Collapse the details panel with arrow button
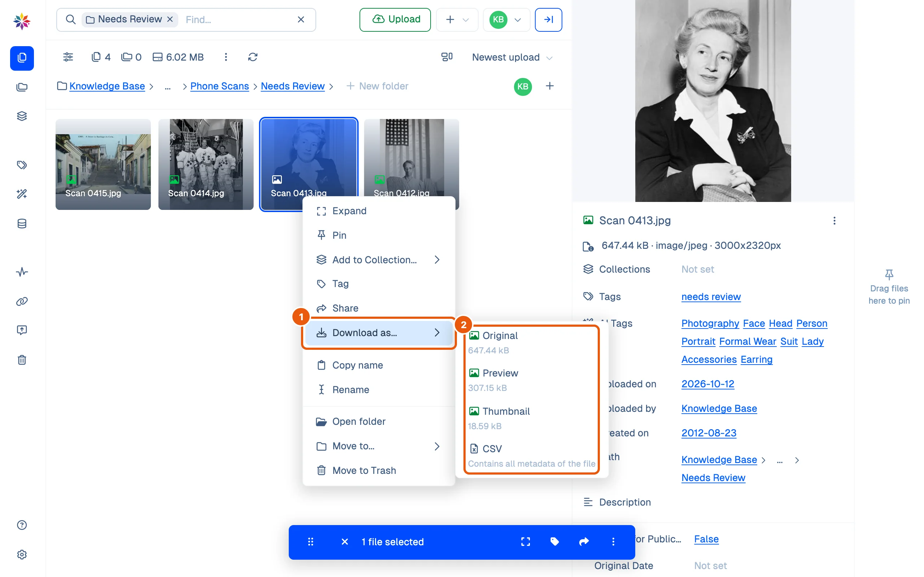 coord(548,19)
